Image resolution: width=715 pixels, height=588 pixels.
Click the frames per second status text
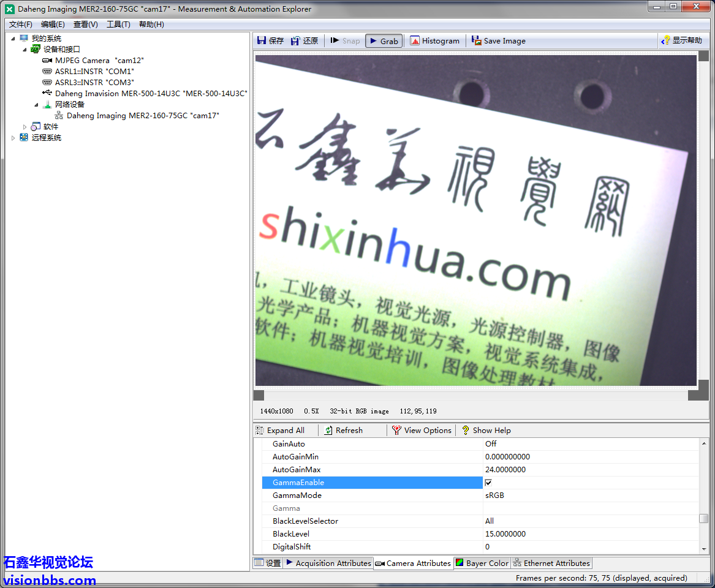[x=601, y=578]
